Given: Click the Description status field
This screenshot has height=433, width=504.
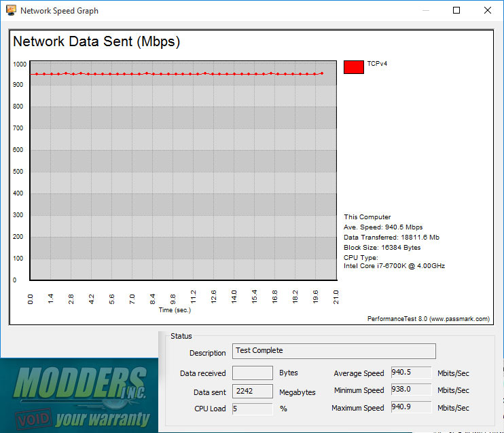Looking at the screenshot, I should (334, 351).
